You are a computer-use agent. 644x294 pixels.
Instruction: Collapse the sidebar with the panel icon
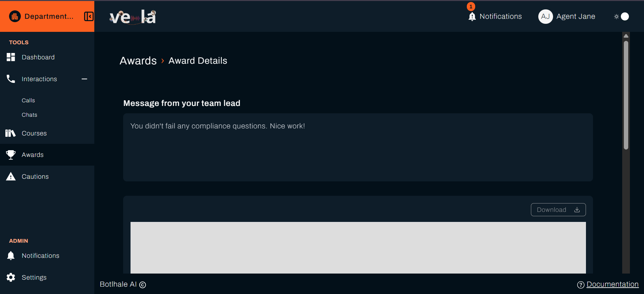89,16
